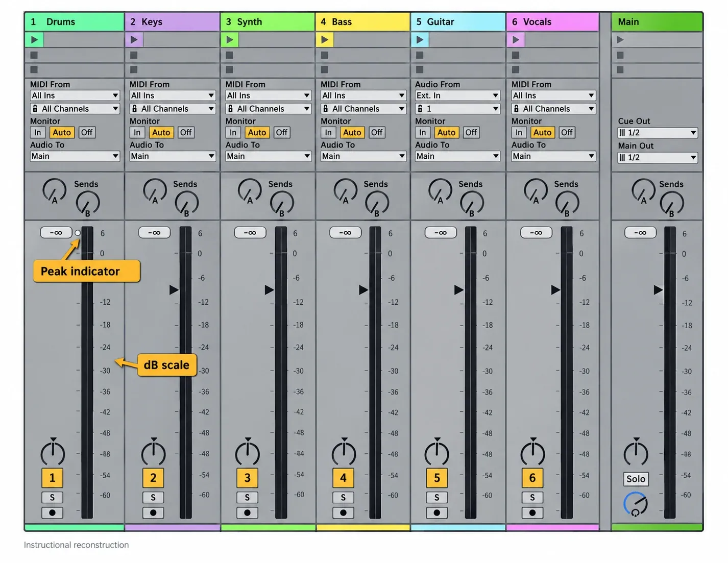
Task: Solo the Guitar track with its S button
Action: 436,497
